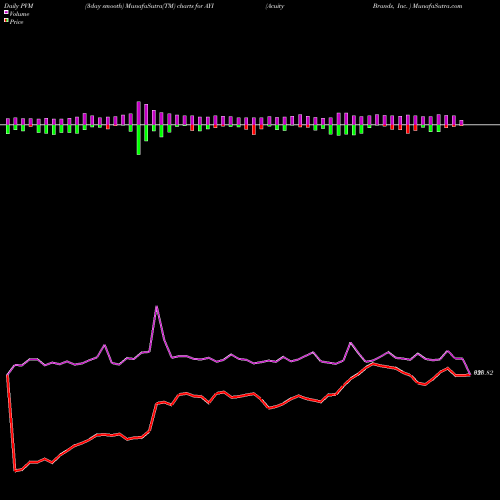Image resolution: width=500 pixels, height=500 pixels.
Task: Click the 'Brands, Inc. ) MunafaSutra.com' text
Action: click(x=417, y=6)
